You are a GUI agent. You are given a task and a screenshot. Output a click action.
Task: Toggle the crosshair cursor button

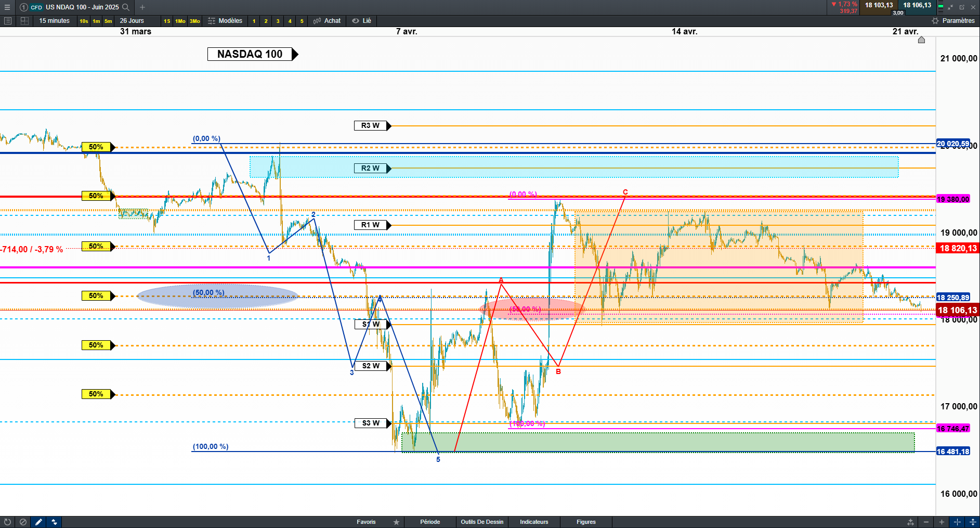click(x=957, y=522)
